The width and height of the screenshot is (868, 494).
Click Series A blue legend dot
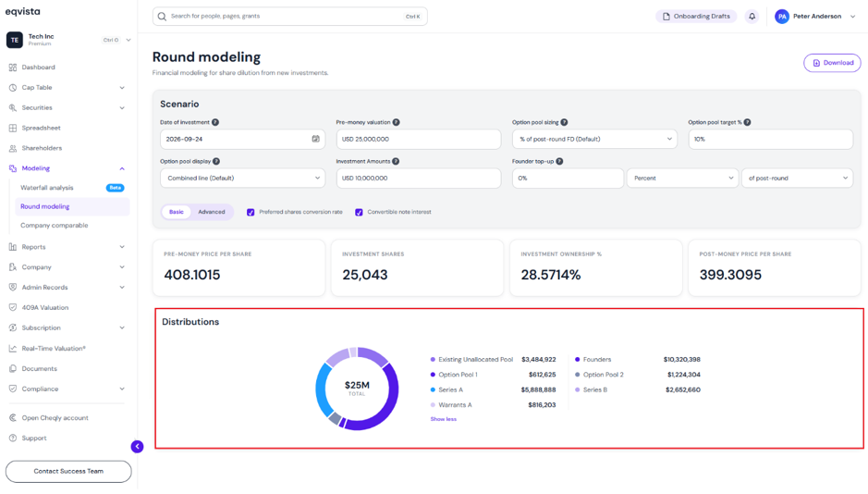point(433,389)
